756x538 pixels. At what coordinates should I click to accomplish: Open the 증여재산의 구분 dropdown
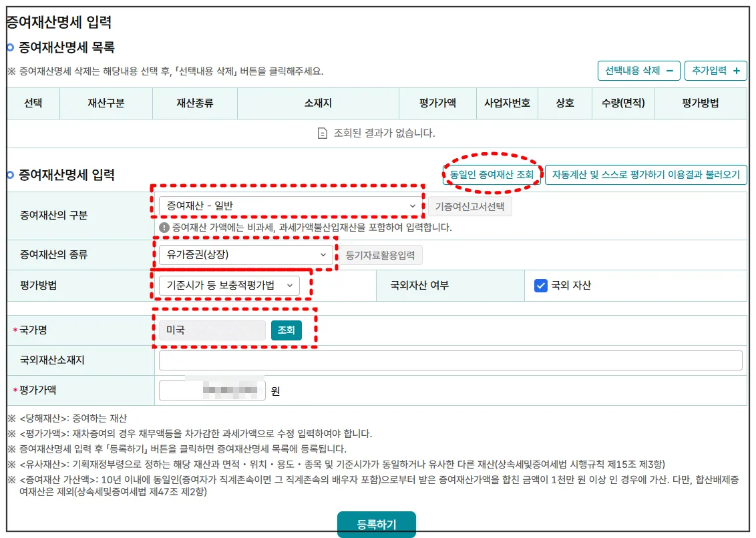[289, 206]
